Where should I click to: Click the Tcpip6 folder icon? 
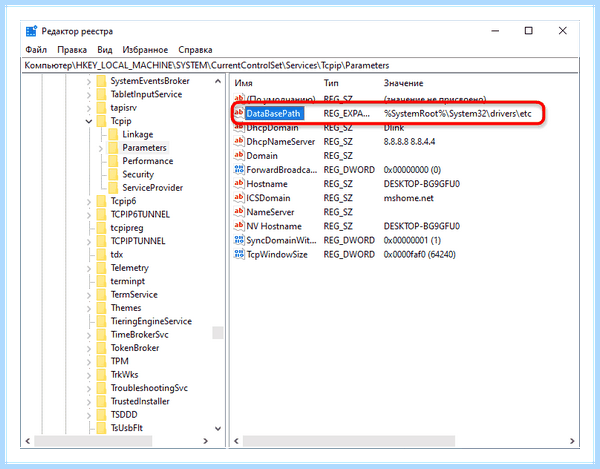pyautogui.click(x=101, y=201)
